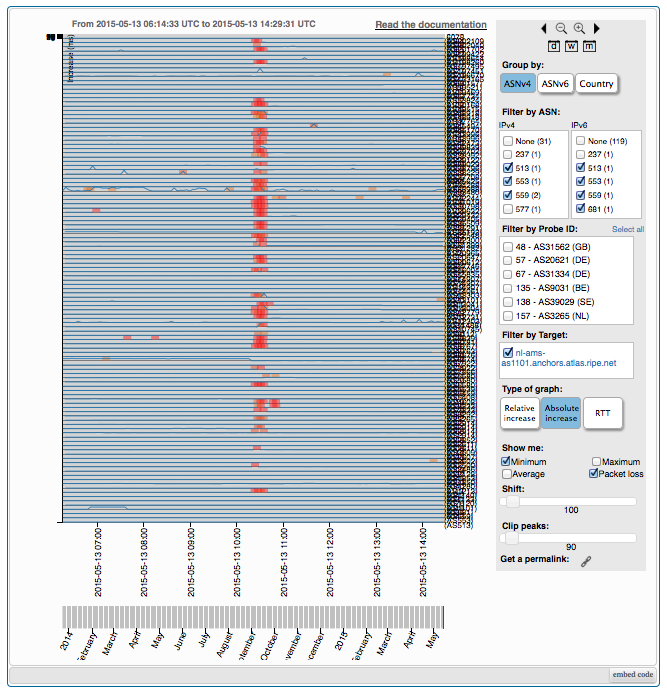
Task: Select the day ('d') time range icon
Action: [x=553, y=46]
